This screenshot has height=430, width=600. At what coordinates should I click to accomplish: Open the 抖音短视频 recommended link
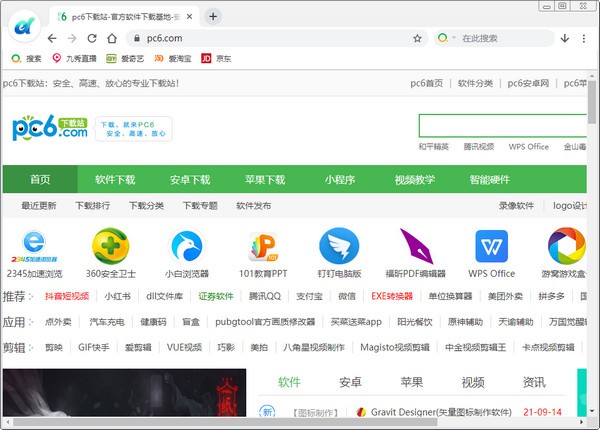tap(67, 296)
